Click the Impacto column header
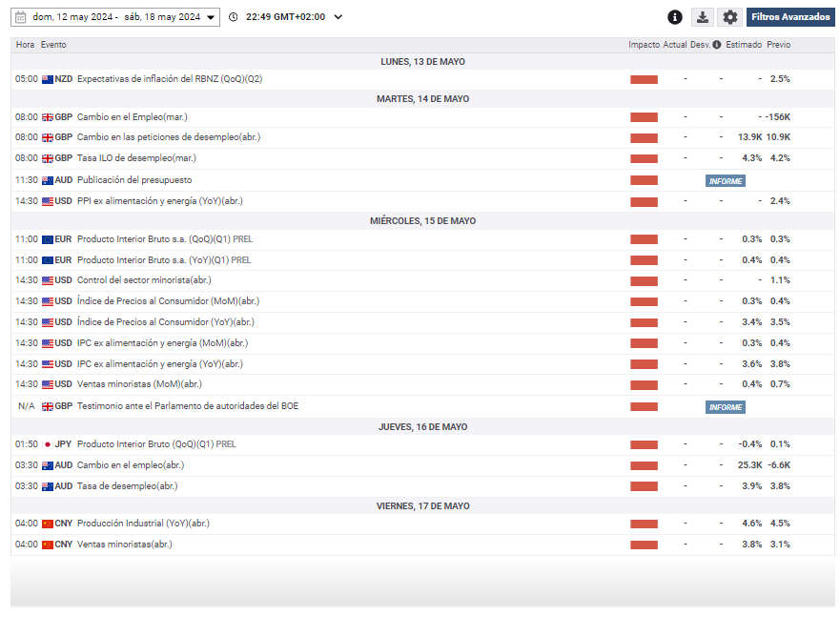Viewport: 840px width, 617px height. point(644,45)
